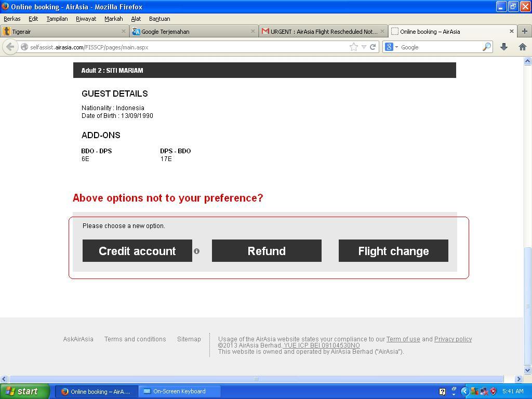Click the seat value 17E under DPS - BDO
Image resolution: width=532 pixels, height=399 pixels.
[x=166, y=159]
